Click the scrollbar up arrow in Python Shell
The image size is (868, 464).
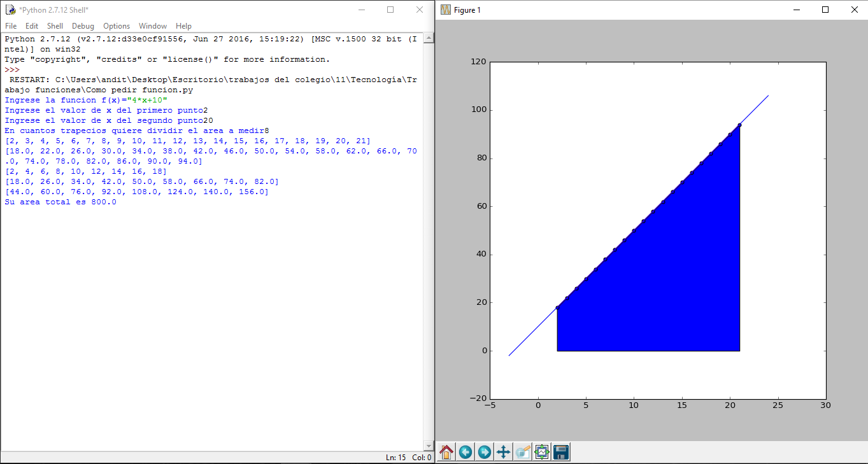[x=429, y=39]
